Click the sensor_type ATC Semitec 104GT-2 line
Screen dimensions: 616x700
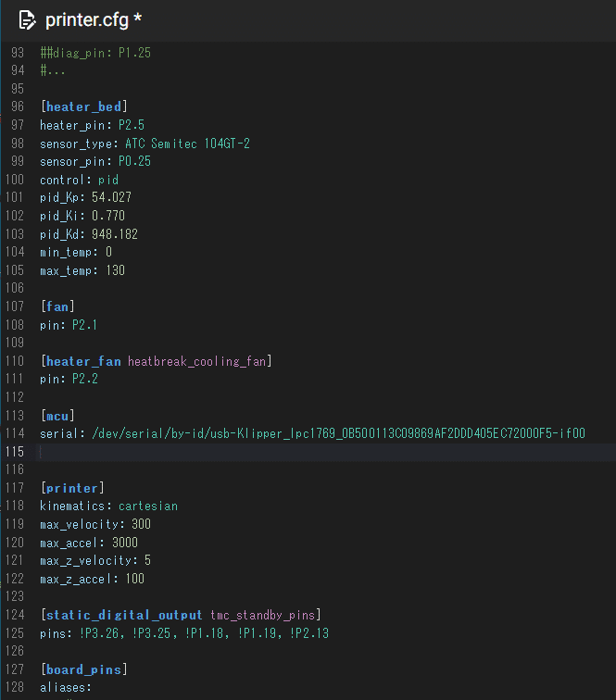[145, 144]
